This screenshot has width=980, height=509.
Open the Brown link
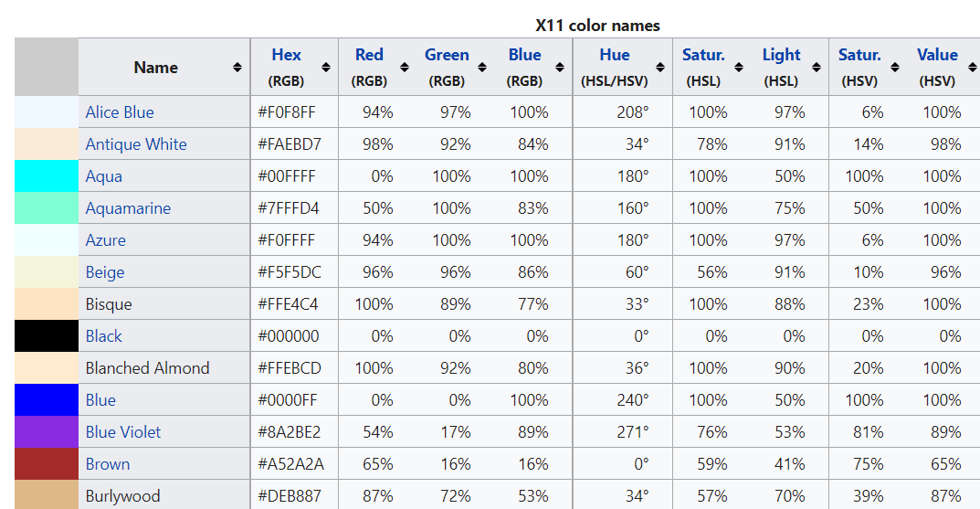tap(108, 464)
